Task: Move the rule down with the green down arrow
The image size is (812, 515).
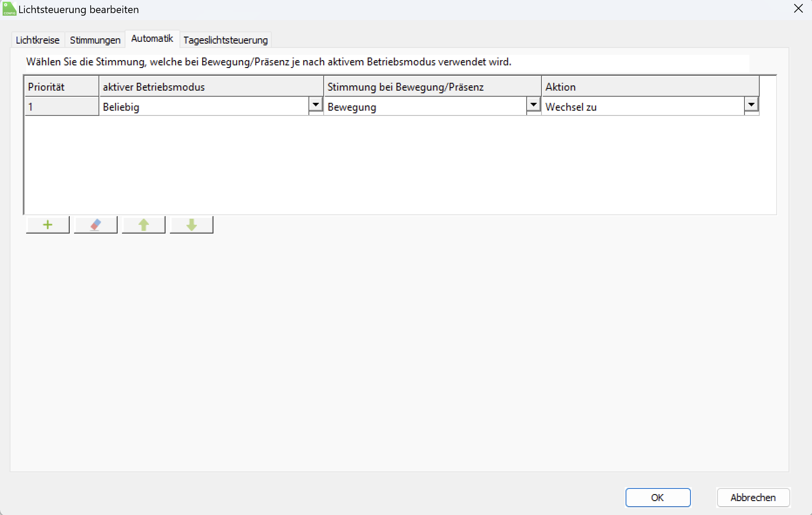Action: click(192, 225)
